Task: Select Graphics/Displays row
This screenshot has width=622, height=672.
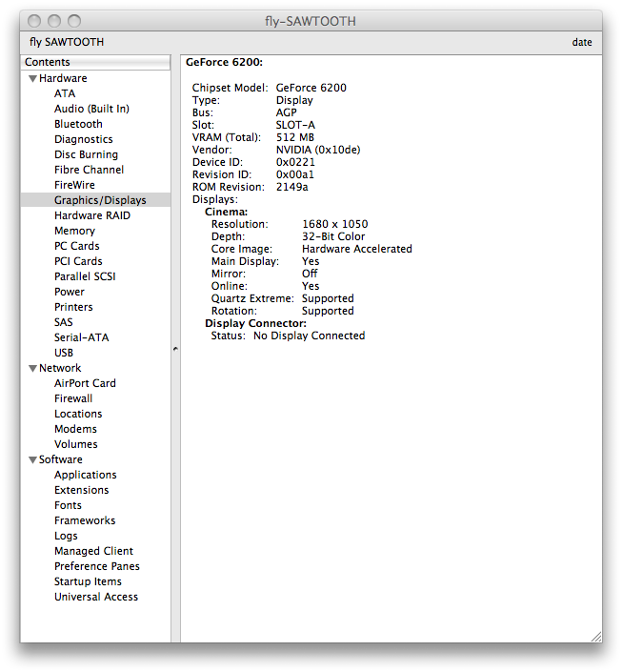Action: point(95,200)
